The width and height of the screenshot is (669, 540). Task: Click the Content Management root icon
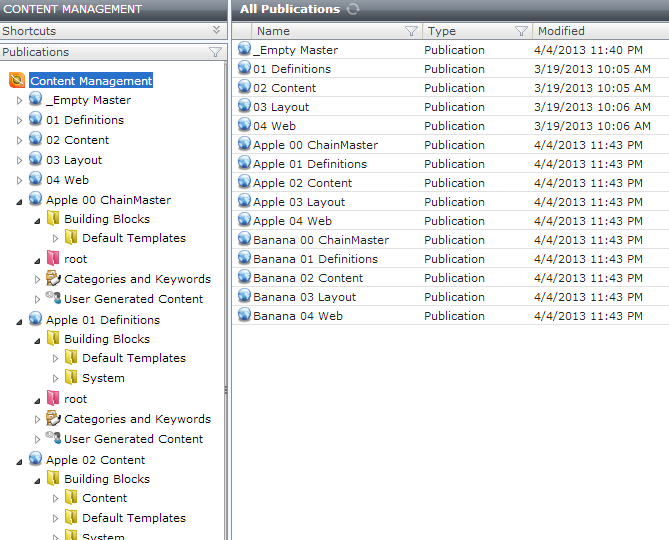[x=17, y=81]
